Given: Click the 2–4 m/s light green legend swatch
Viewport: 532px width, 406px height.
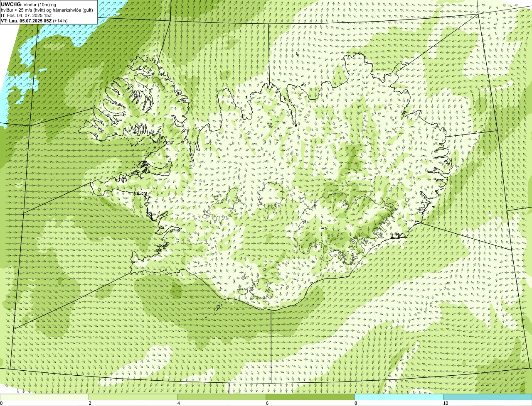Looking at the screenshot, I should tap(133, 397).
